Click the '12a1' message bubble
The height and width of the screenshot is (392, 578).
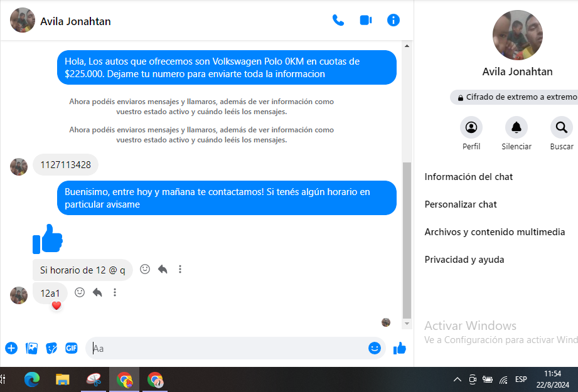[50, 294]
